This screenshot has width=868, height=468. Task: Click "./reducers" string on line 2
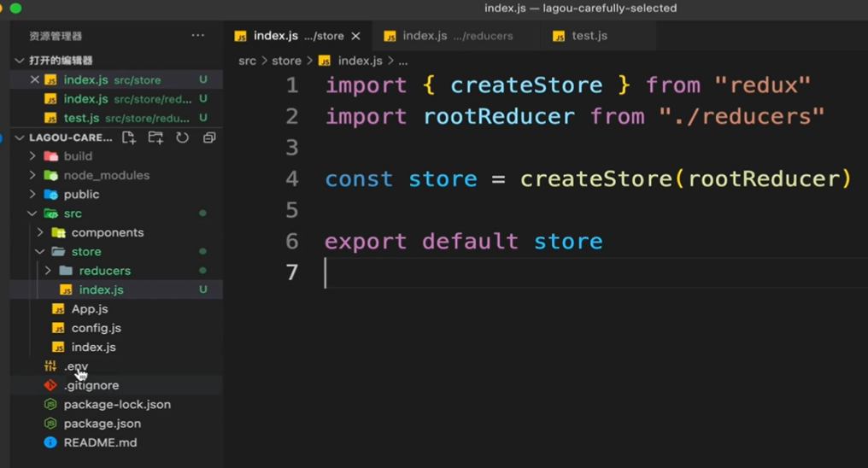(x=742, y=116)
